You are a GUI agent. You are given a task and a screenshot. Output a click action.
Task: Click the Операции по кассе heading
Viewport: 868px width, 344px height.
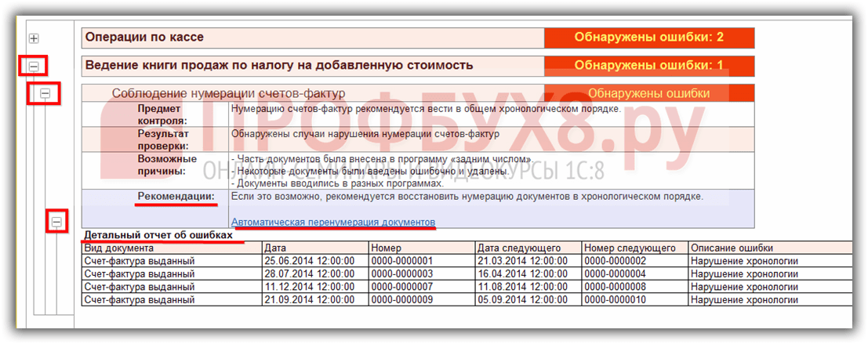click(x=144, y=38)
